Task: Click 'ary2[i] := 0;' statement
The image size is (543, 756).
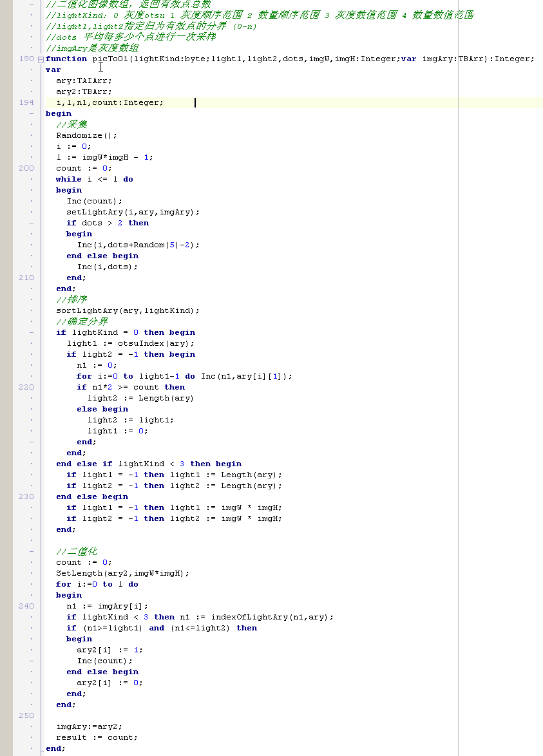Action: tap(110, 683)
